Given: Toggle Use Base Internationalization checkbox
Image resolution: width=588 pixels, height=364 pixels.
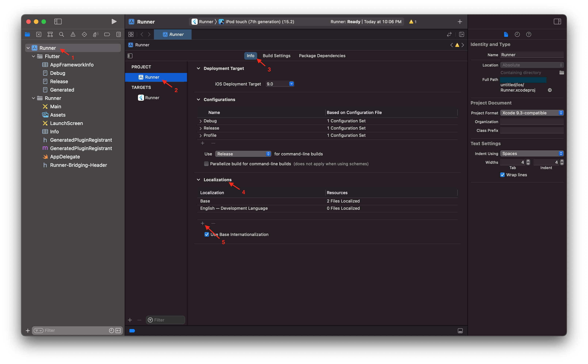Looking at the screenshot, I should (207, 234).
